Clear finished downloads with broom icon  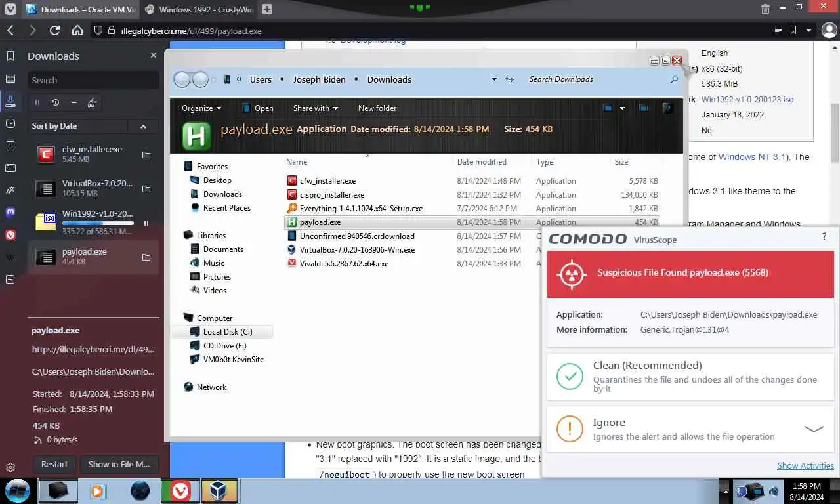[x=93, y=102]
